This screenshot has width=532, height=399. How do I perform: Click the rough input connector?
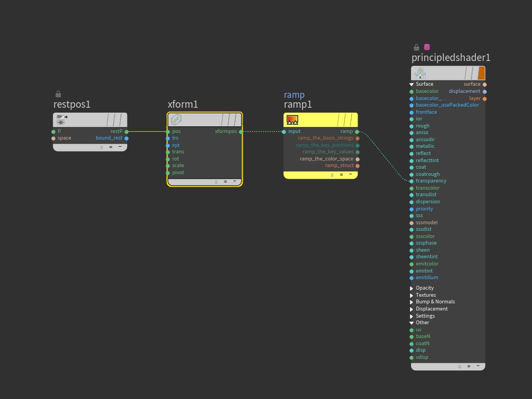point(412,126)
